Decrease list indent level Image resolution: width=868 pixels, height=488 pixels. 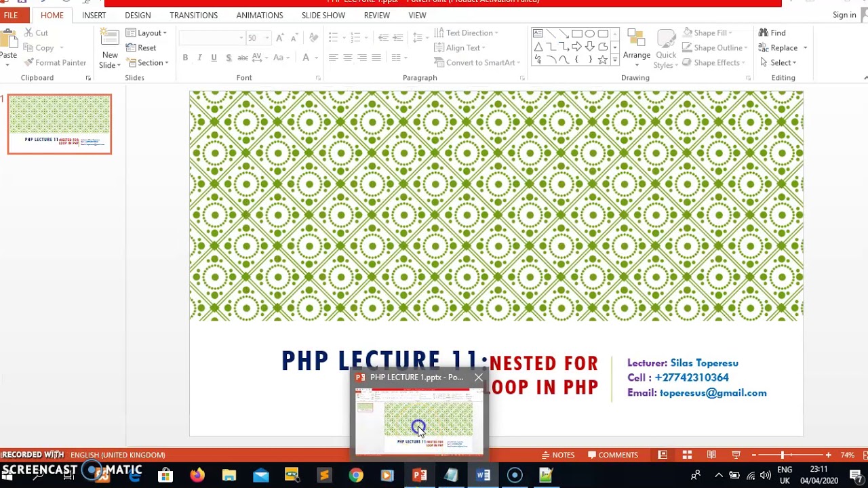pos(384,38)
